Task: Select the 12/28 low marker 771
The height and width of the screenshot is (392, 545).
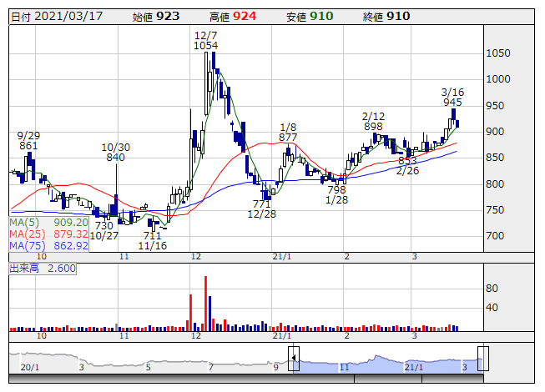Action: coord(262,204)
